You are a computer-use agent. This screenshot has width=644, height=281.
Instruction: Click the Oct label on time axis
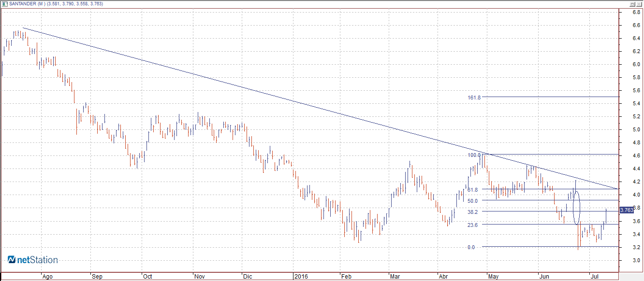147,277
